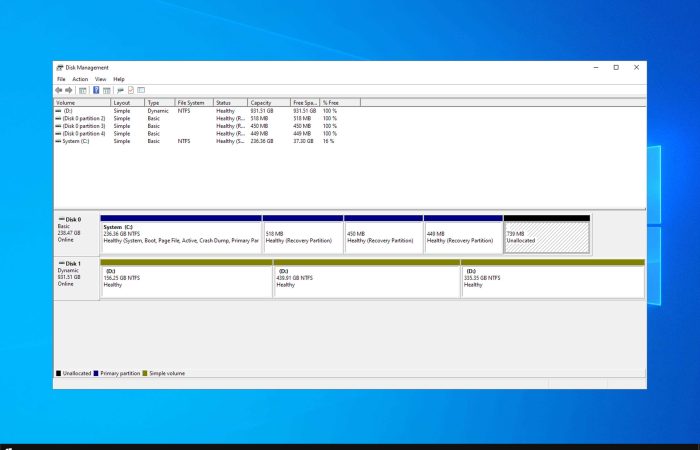Click the drive icon beside Disk 0 partition 2
700x450 pixels.
coord(58,118)
